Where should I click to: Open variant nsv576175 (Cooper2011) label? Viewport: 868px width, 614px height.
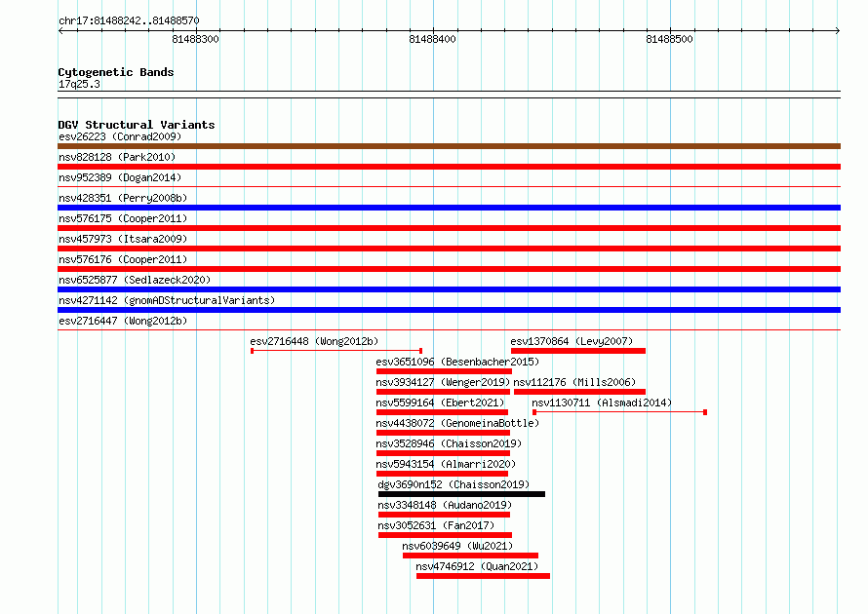click(x=123, y=218)
